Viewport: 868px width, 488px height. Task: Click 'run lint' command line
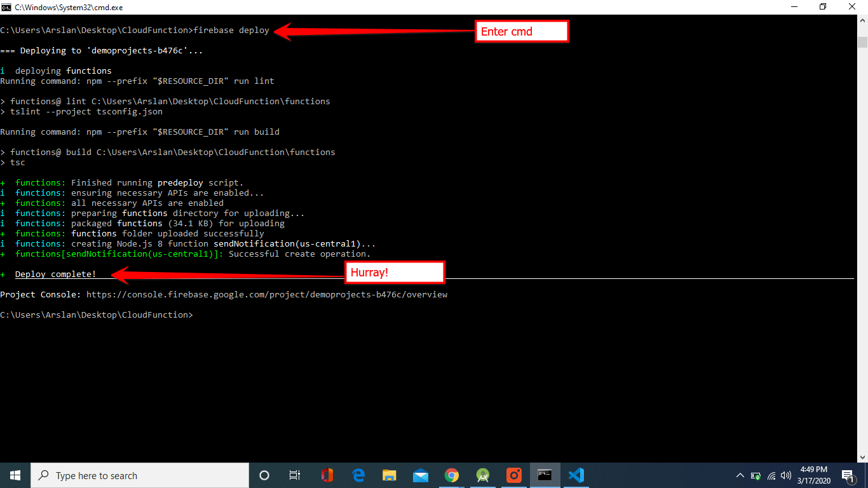pyautogui.click(x=137, y=81)
